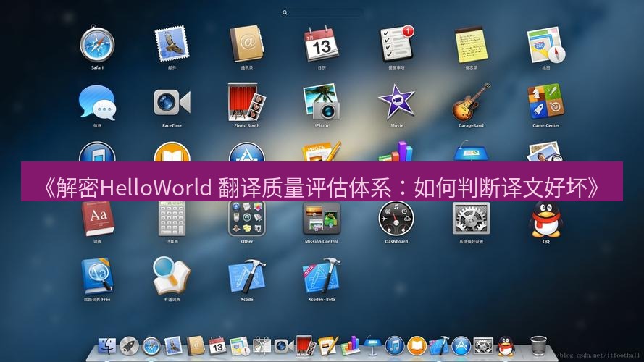Open iBooks in the Launchpad grid

tap(172, 152)
